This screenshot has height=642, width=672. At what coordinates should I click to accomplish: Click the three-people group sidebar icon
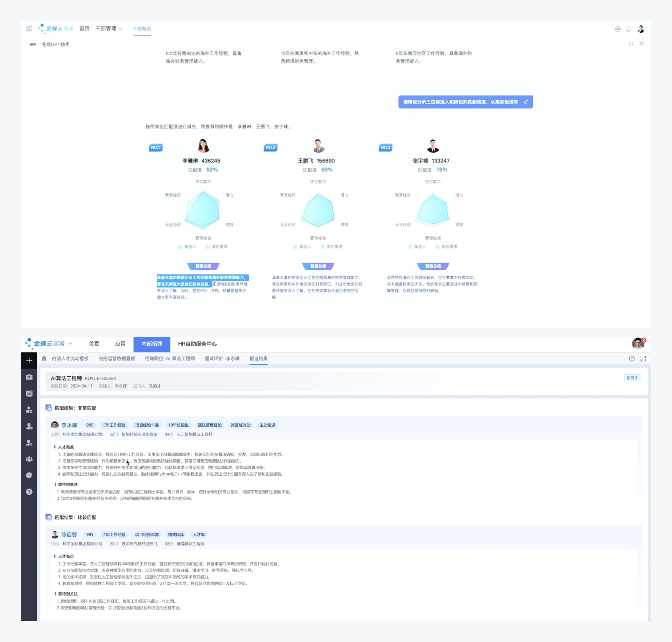coord(29,459)
